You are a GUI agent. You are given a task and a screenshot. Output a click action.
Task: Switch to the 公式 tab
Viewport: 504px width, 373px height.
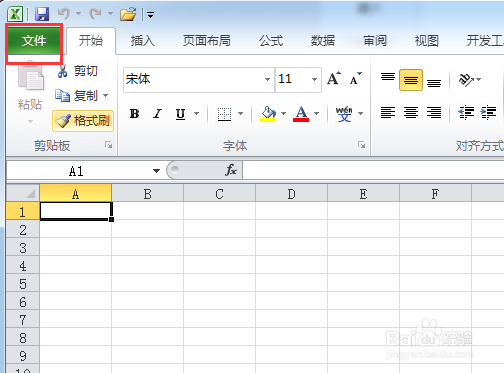(271, 41)
